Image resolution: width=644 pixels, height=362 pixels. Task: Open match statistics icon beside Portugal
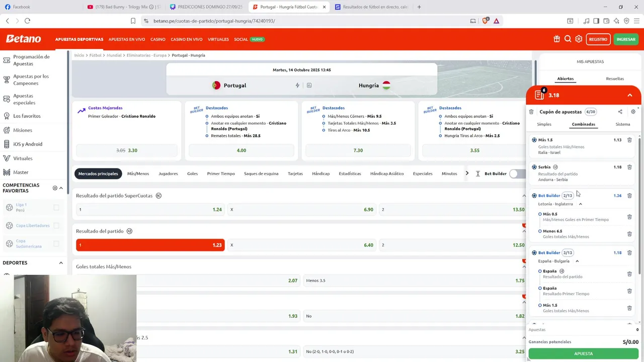(309, 85)
